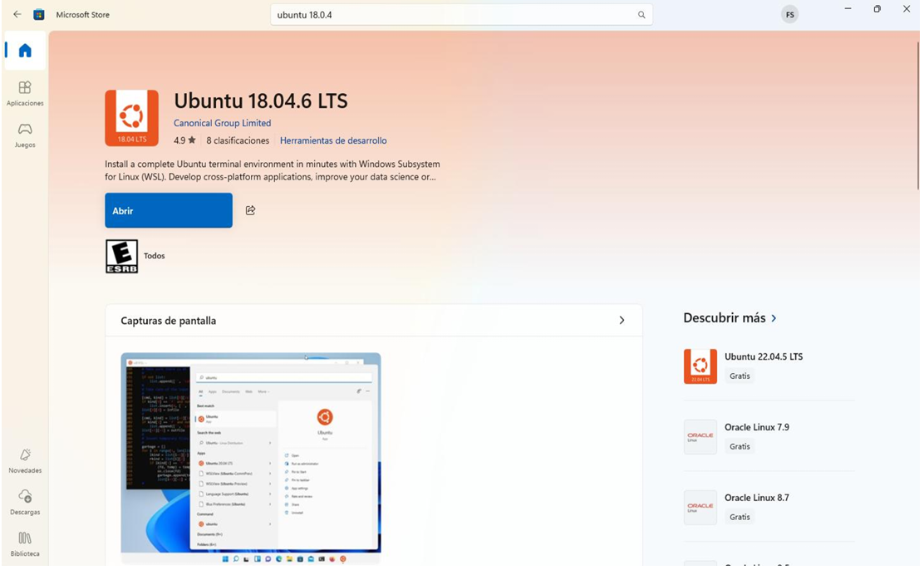Open the Oracle Linux 7.9 listing
Screen dimensions: 924x570
757,426
